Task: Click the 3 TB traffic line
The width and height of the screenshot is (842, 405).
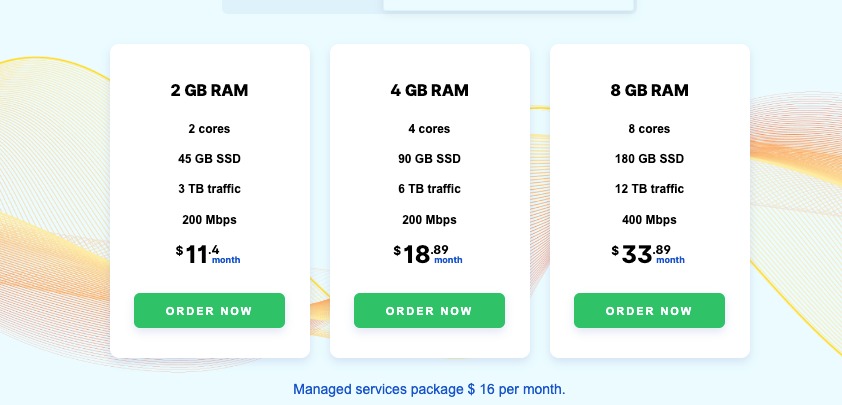Action: click(x=209, y=189)
